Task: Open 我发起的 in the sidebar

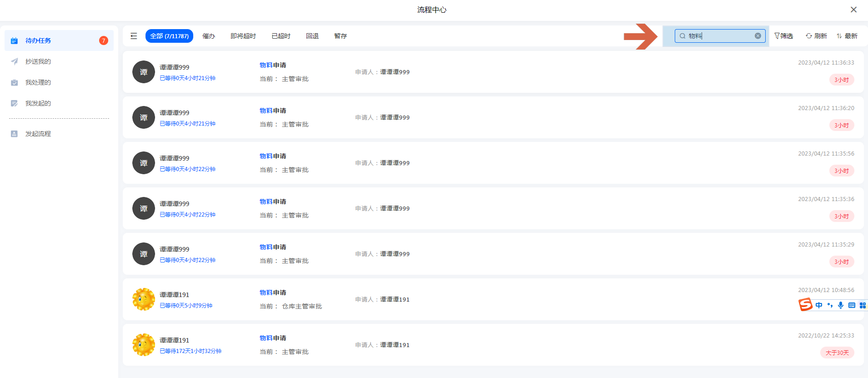Action: pos(38,103)
